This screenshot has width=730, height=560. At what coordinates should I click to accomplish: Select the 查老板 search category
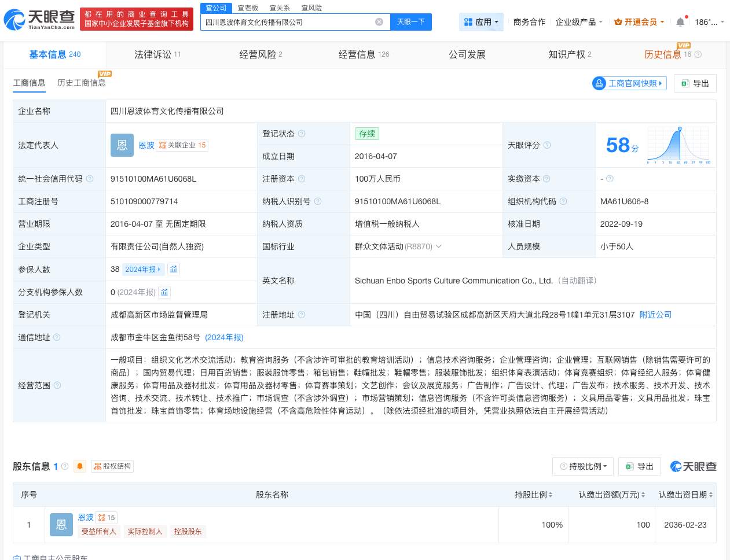tap(247, 8)
